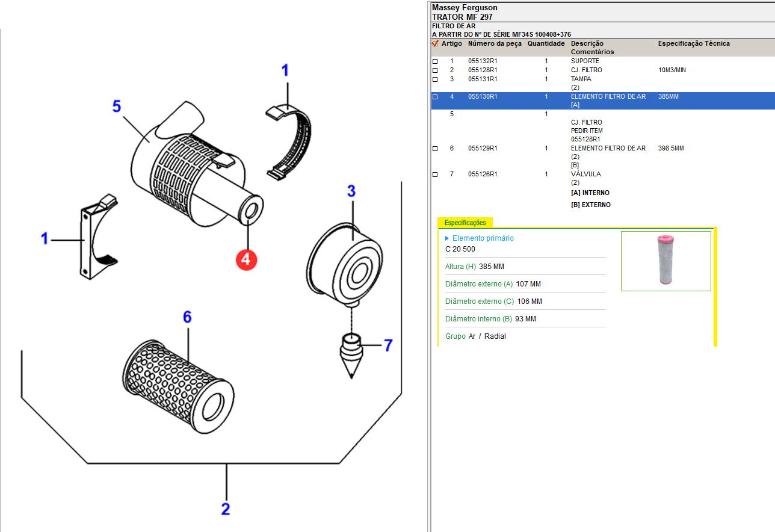Check the box for item 6 filter element
Viewport: 775px width, 532px height.
pyautogui.click(x=435, y=149)
